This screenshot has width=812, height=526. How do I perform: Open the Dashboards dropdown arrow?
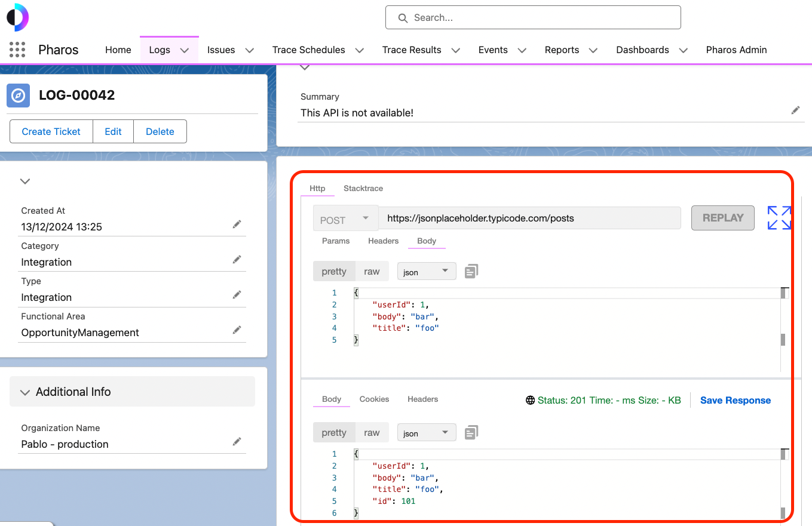pos(684,51)
